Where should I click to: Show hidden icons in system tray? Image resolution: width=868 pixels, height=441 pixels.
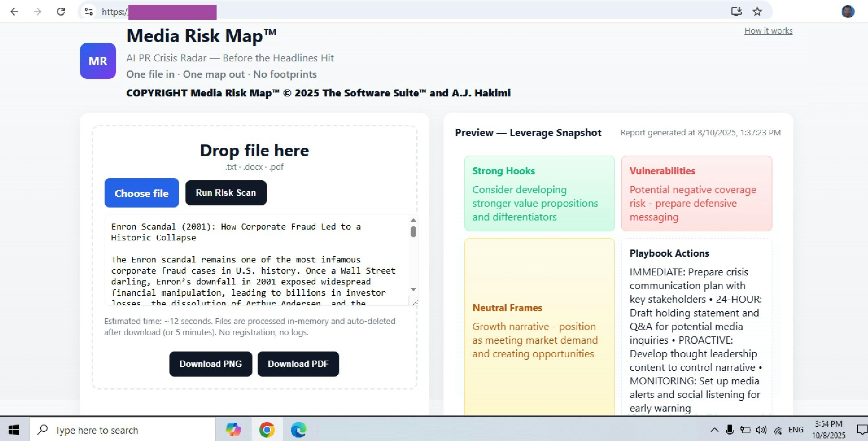(714, 430)
